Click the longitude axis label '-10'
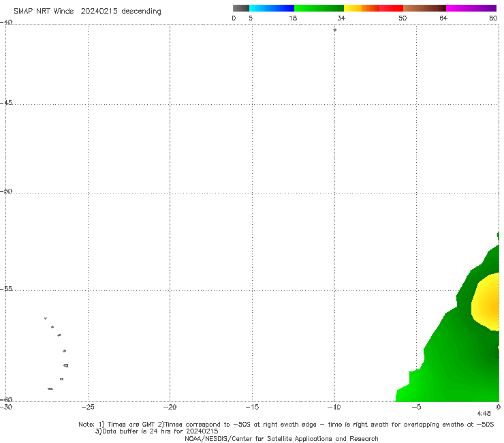 [x=334, y=407]
